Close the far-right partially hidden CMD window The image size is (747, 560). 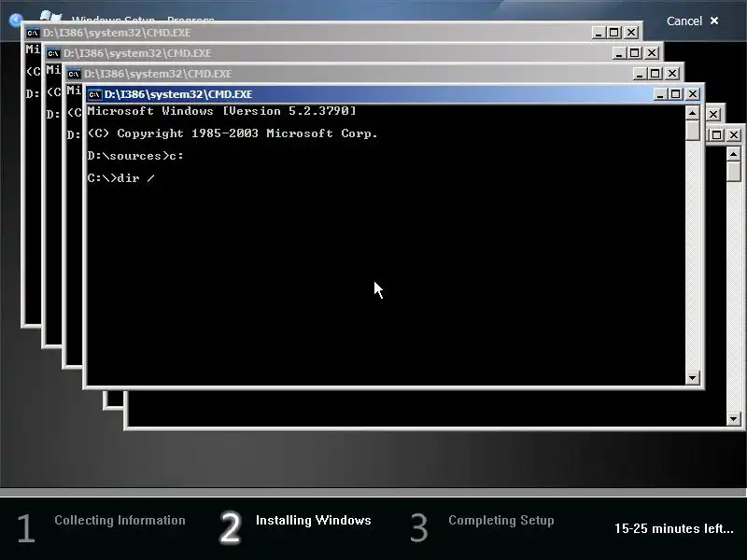(x=734, y=135)
